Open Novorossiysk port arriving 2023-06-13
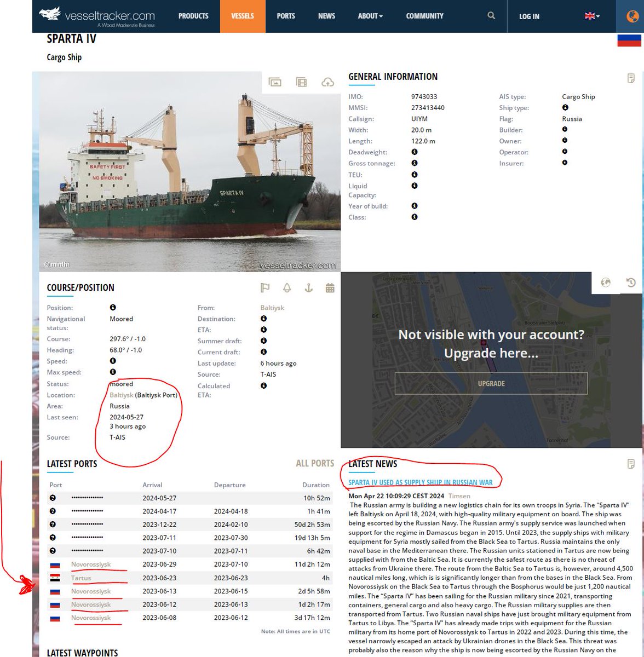 pos(91,591)
